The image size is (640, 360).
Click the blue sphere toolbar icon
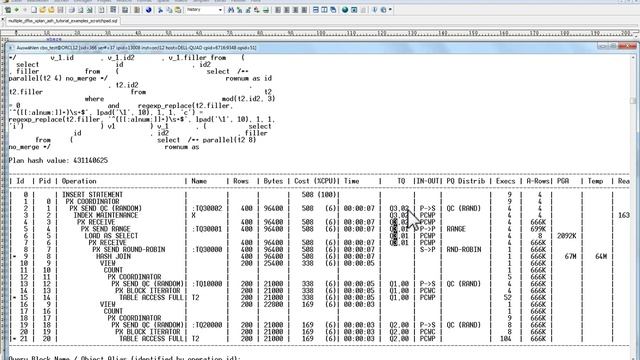point(149,9)
